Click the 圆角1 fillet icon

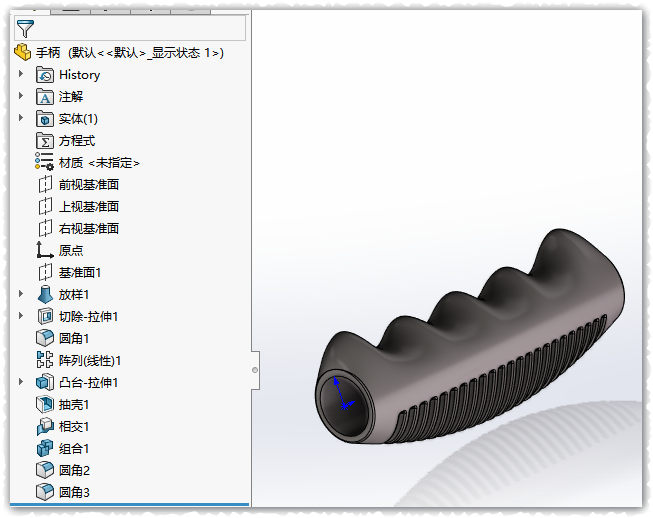click(45, 338)
